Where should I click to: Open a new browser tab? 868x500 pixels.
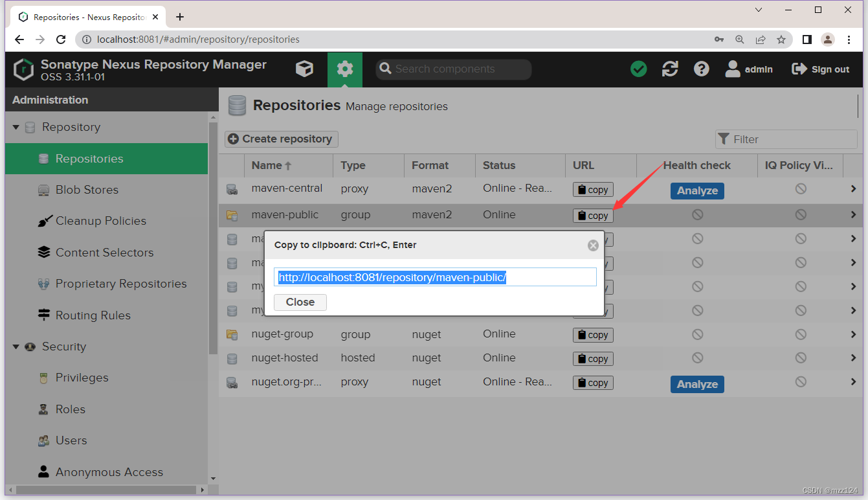click(180, 17)
